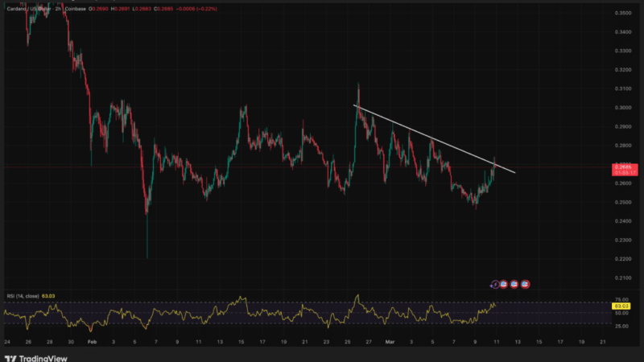Click the 23 date label on the time axis
644x362 pixels.
[326, 342]
